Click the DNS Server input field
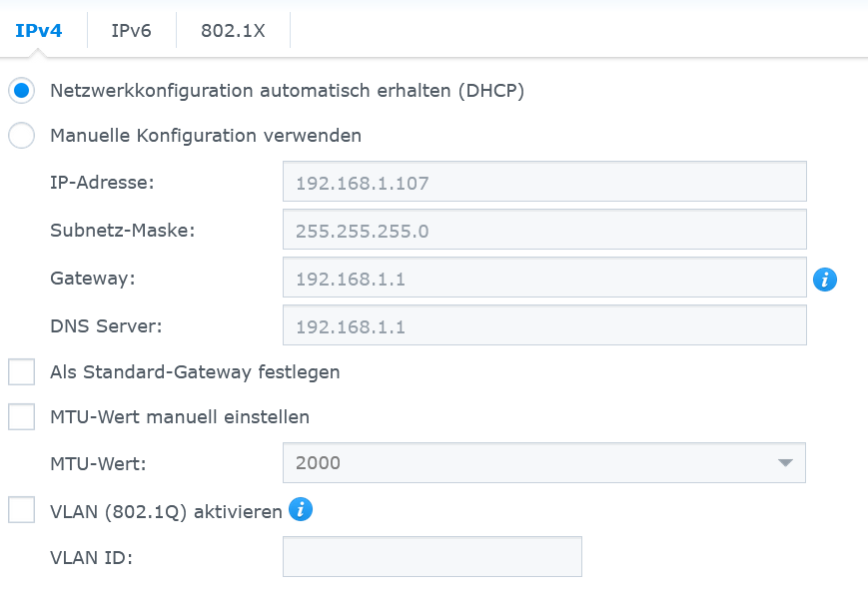The image size is (868, 598). coord(544,326)
